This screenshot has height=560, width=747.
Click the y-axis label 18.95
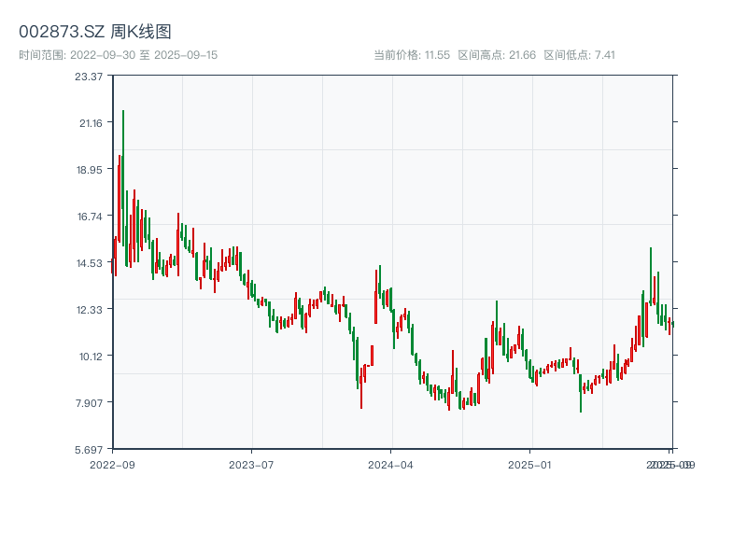click(89, 170)
